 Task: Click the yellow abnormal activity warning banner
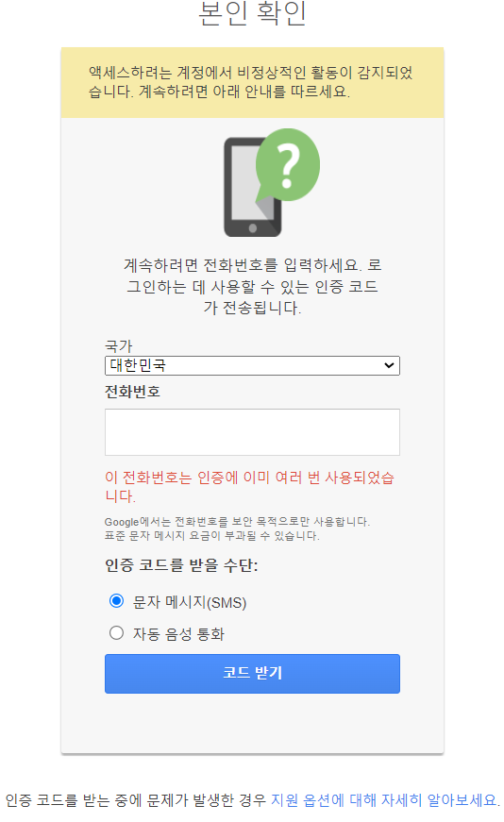click(x=252, y=83)
